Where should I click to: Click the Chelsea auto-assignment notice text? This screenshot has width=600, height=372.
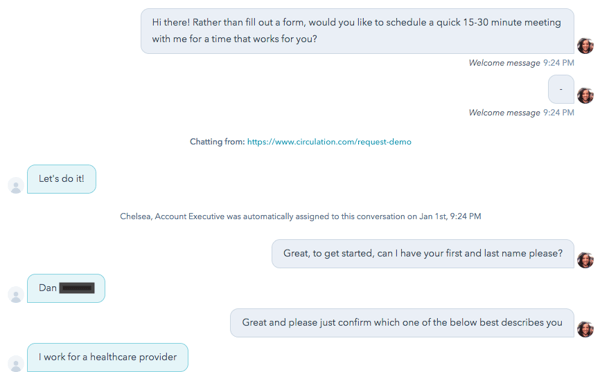coord(300,217)
